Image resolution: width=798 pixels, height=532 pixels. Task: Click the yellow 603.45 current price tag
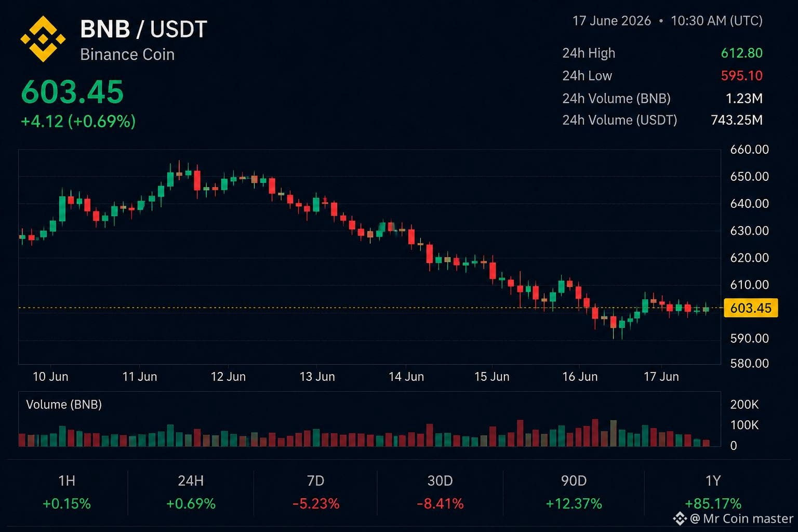[751, 308]
